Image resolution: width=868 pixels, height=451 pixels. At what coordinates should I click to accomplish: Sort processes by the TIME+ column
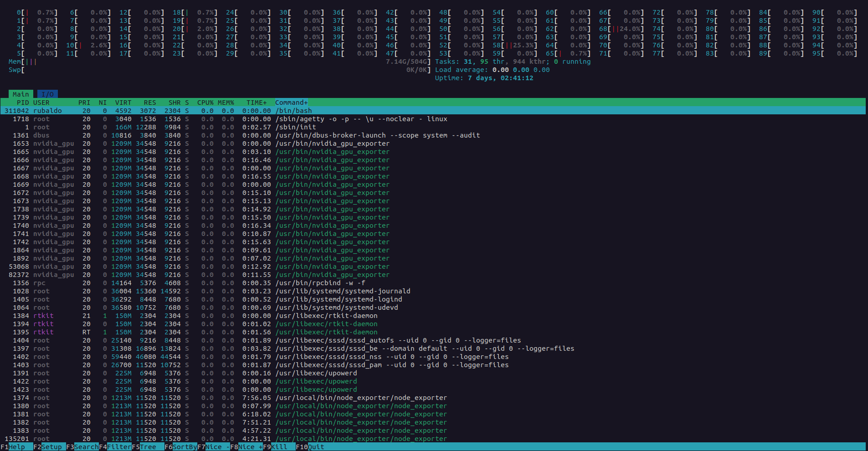click(256, 102)
